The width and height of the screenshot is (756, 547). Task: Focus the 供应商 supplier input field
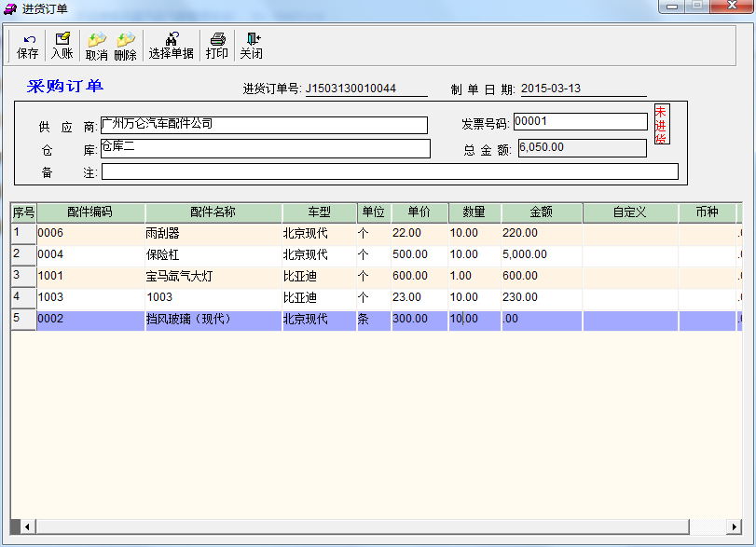click(264, 125)
